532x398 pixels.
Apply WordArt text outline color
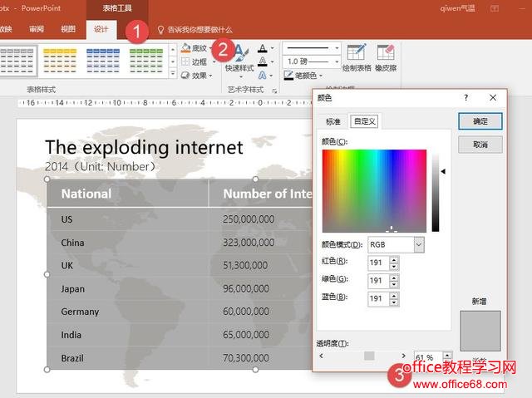click(263, 61)
